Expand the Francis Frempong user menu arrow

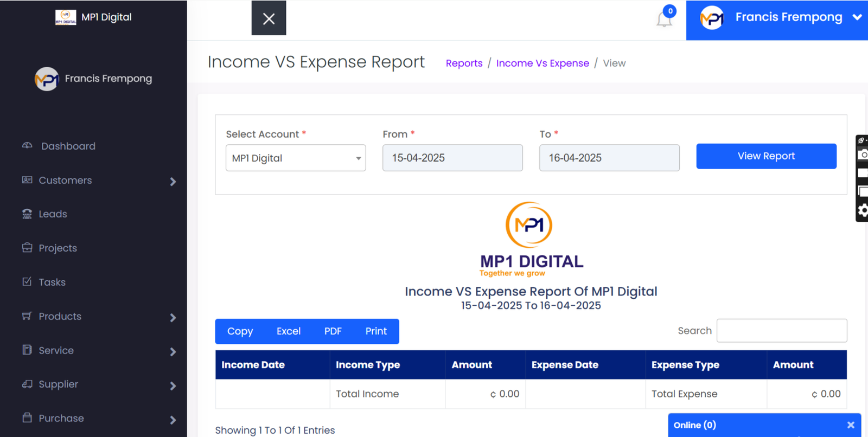(857, 17)
